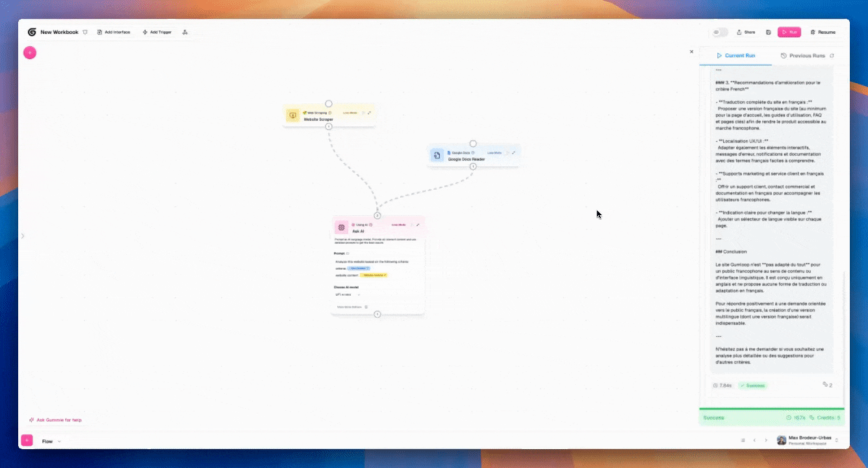Viewport: 868px width, 468px height.
Task: Click the info icon beside Google Docs label
Action: click(473, 152)
